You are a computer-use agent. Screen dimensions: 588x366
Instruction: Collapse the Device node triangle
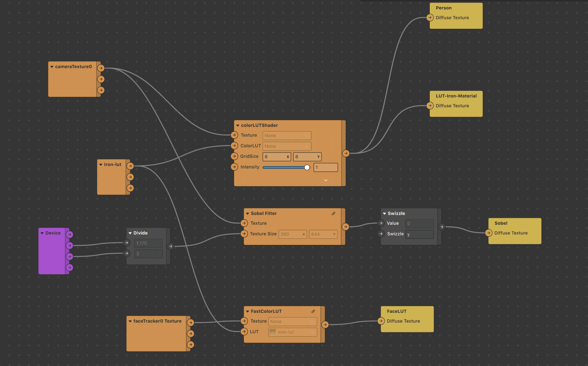coord(42,233)
